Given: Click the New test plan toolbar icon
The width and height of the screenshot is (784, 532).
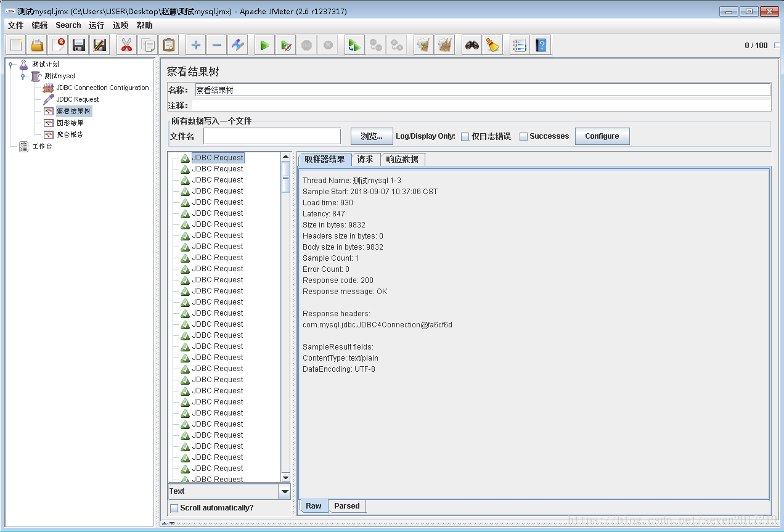Looking at the screenshot, I should pyautogui.click(x=16, y=45).
